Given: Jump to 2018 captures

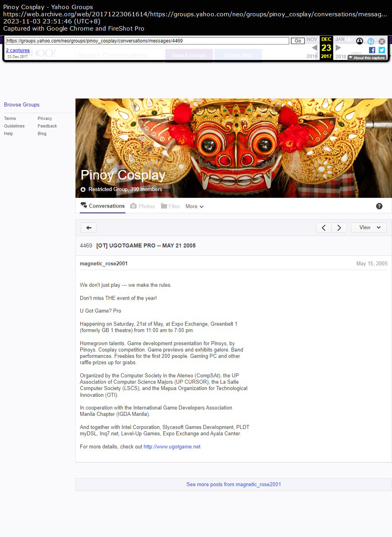Looking at the screenshot, I should (341, 56).
